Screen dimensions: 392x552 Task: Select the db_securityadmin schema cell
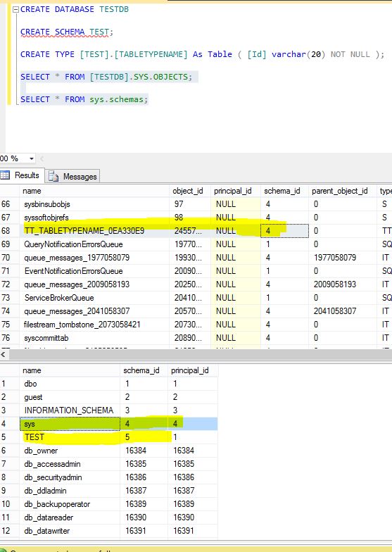click(70, 477)
